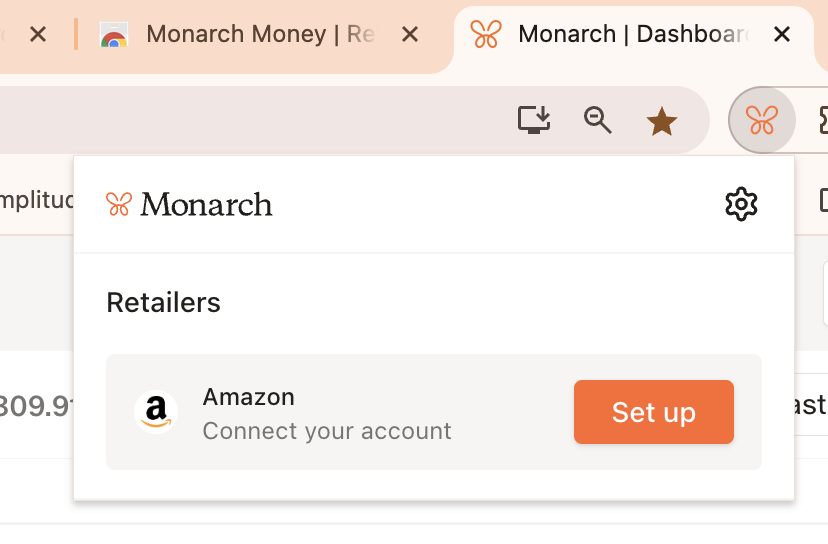Image resolution: width=828 pixels, height=544 pixels.
Task: Click the Chrome Web Store tab favicon
Action: (x=114, y=35)
